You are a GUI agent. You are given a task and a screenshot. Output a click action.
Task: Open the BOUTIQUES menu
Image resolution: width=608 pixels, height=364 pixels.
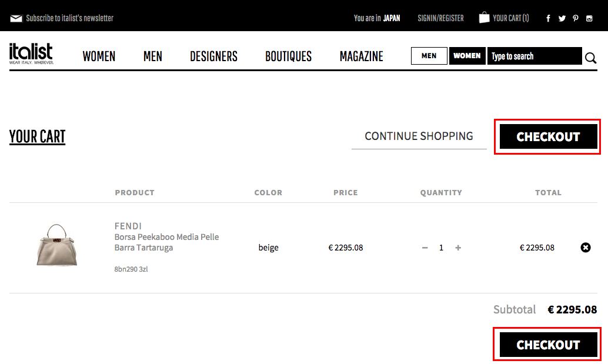click(x=289, y=56)
